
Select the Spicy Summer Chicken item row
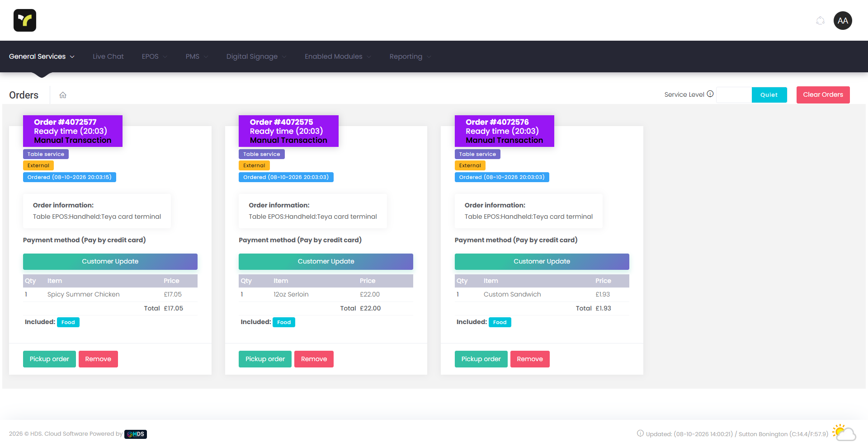click(x=110, y=294)
